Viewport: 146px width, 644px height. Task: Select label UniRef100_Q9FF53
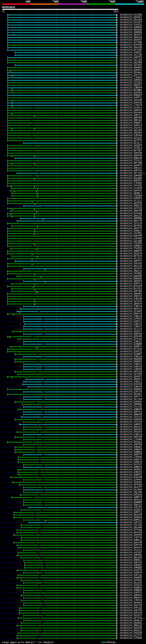click(131, 58)
